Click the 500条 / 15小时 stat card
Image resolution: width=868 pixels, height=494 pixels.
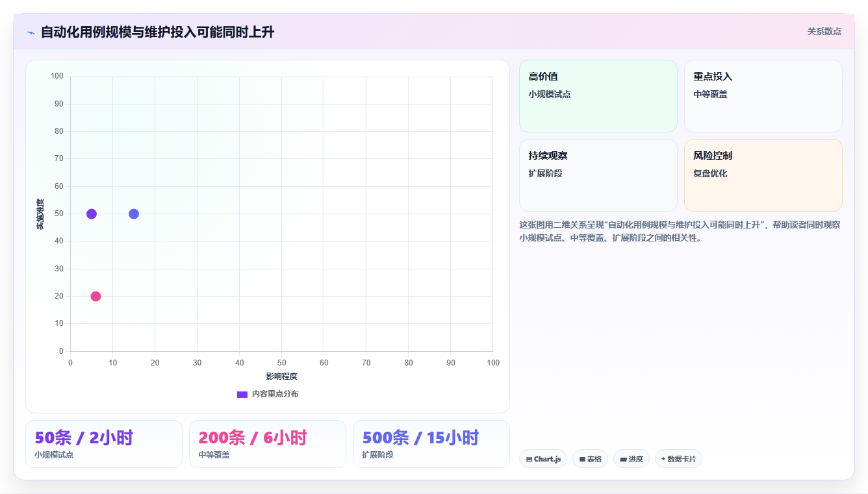click(431, 444)
